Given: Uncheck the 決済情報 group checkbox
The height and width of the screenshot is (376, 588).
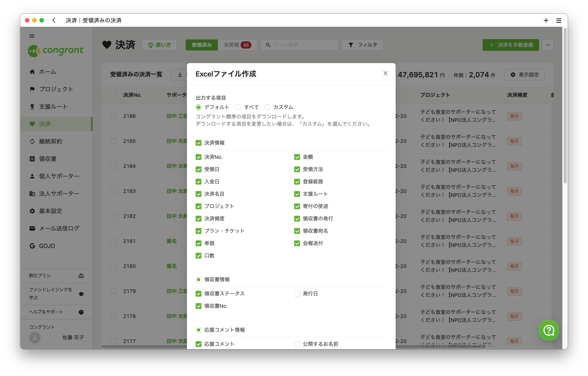Looking at the screenshot, I should click(x=199, y=143).
